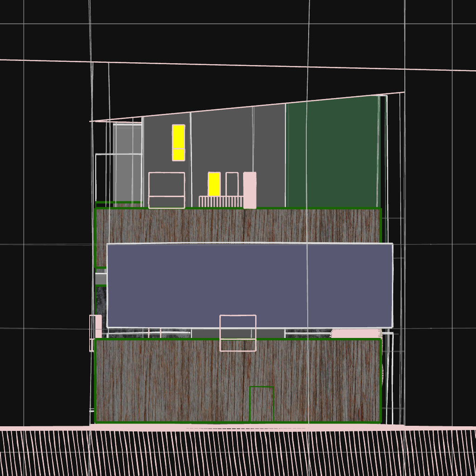Pick the translucent green wall on upper right

click(332, 153)
